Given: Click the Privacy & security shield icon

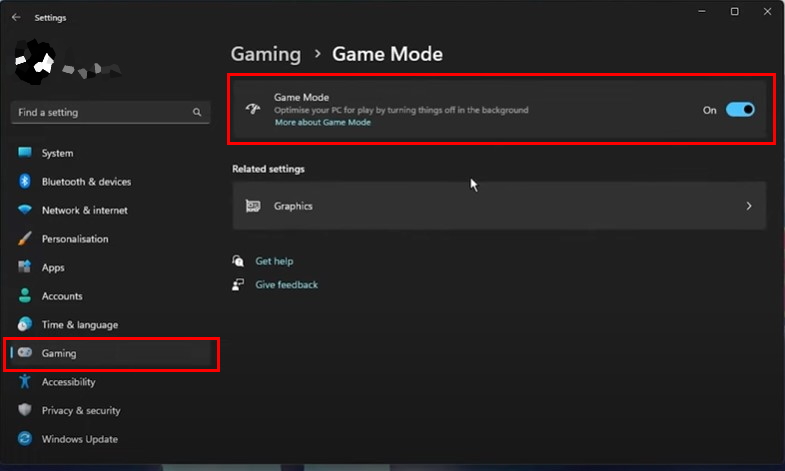Looking at the screenshot, I should click(x=25, y=410).
